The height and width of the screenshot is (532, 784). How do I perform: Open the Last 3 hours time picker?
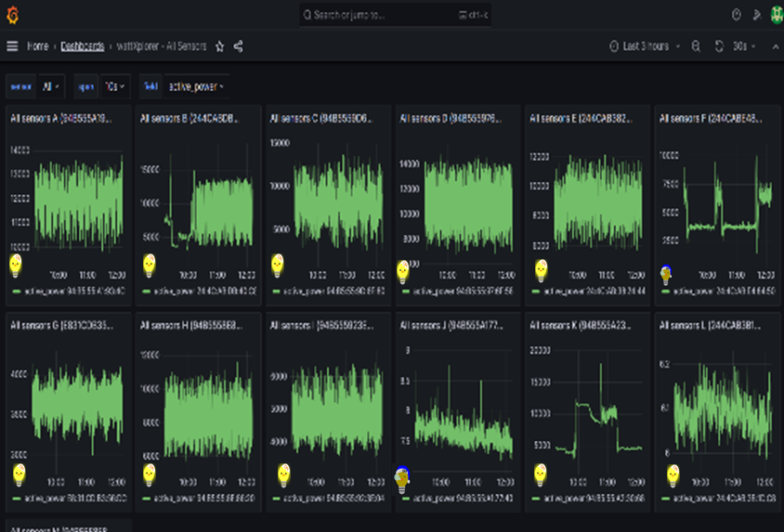click(x=646, y=45)
